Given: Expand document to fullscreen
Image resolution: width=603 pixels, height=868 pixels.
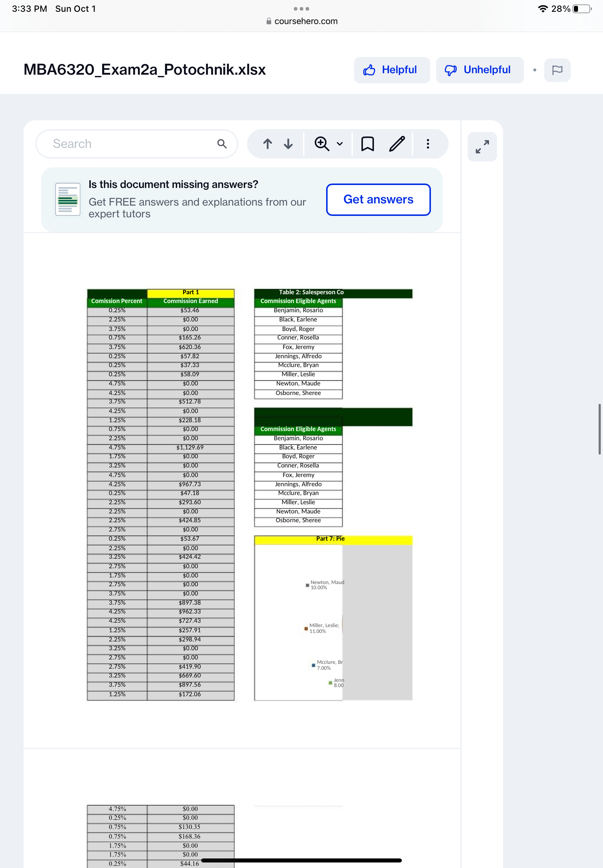Looking at the screenshot, I should (482, 147).
